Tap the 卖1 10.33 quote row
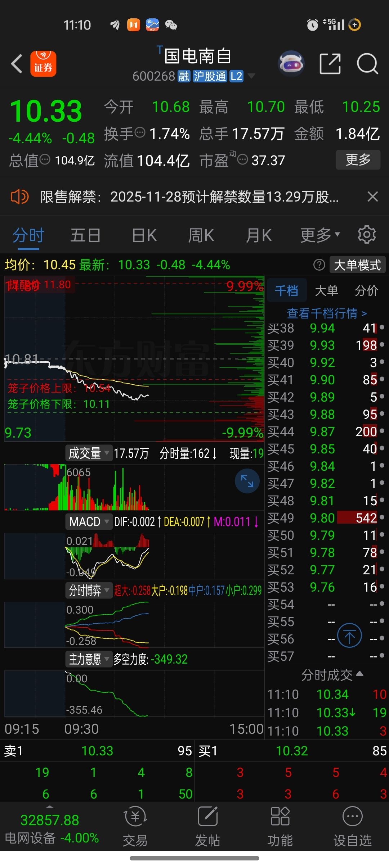This screenshot has height=868, width=389. (97, 751)
